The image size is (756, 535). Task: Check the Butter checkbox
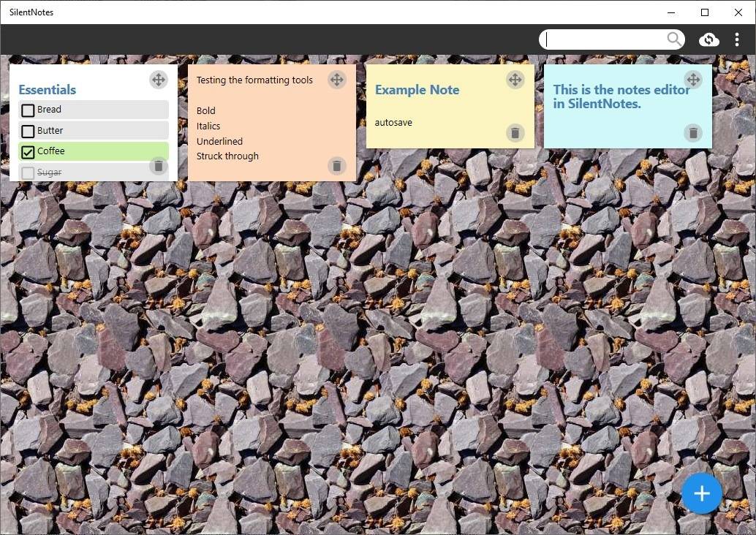pyautogui.click(x=28, y=131)
